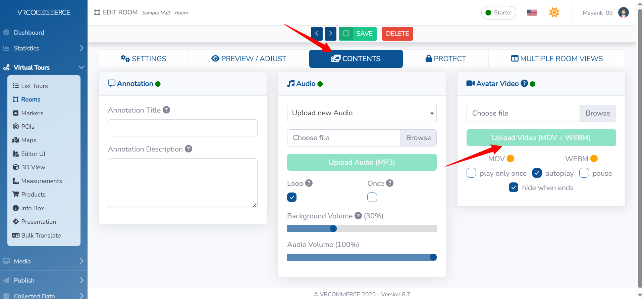The image size is (644, 299).
Task: Open the Upload new Audio dropdown
Action: pos(362,113)
